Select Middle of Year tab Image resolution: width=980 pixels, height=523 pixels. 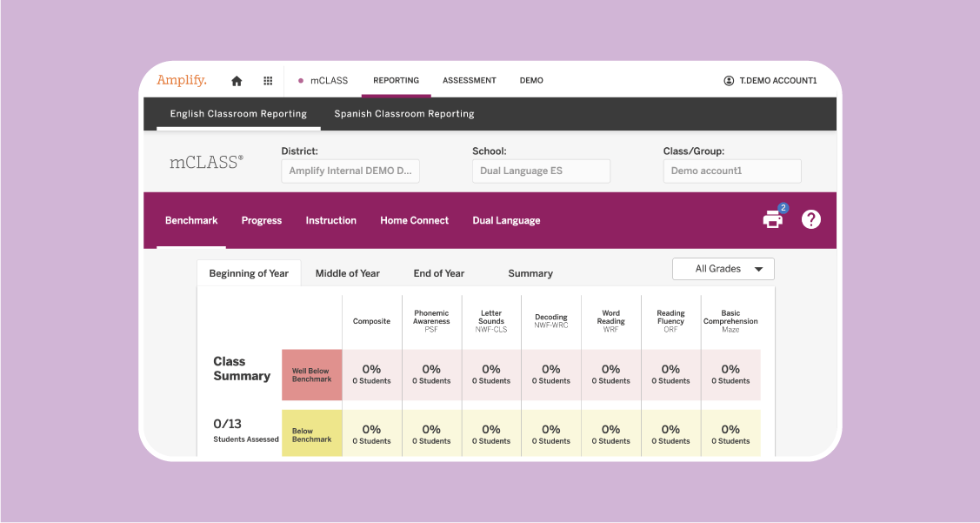click(348, 273)
